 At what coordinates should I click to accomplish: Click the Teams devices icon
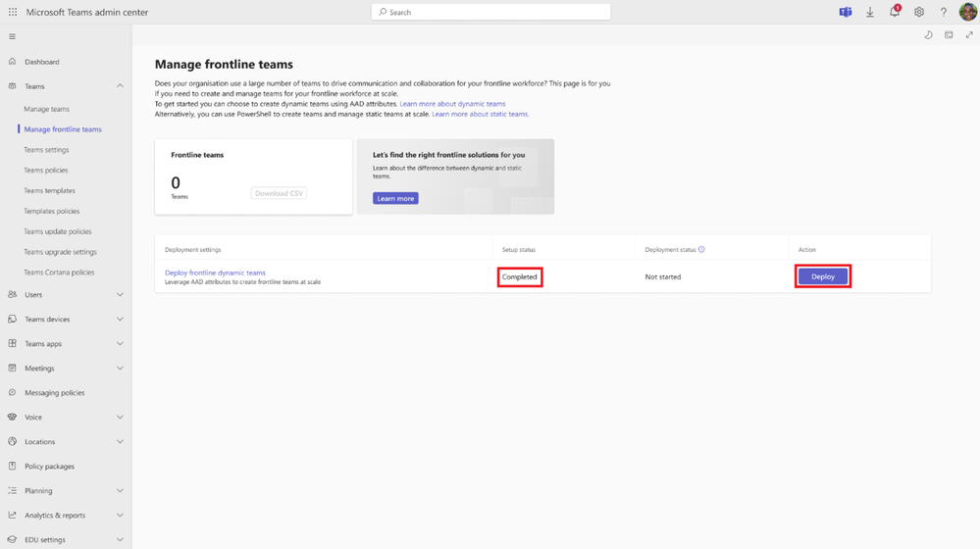pyautogui.click(x=12, y=320)
